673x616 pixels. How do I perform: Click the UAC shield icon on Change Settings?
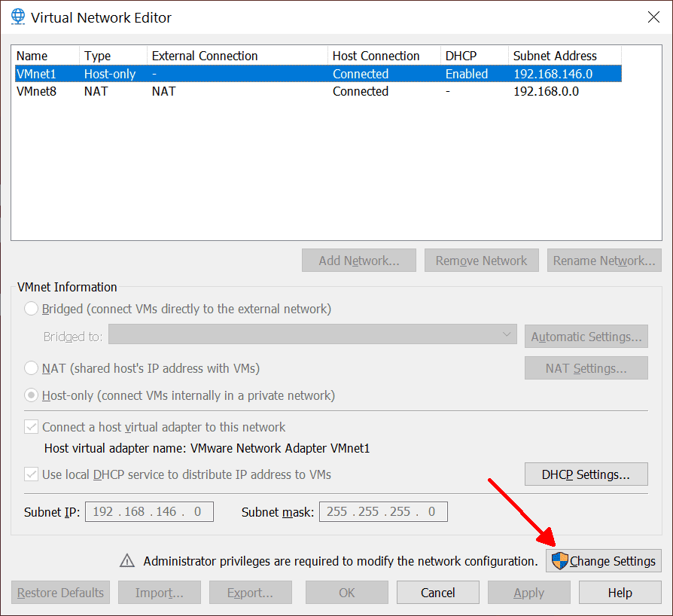(559, 560)
